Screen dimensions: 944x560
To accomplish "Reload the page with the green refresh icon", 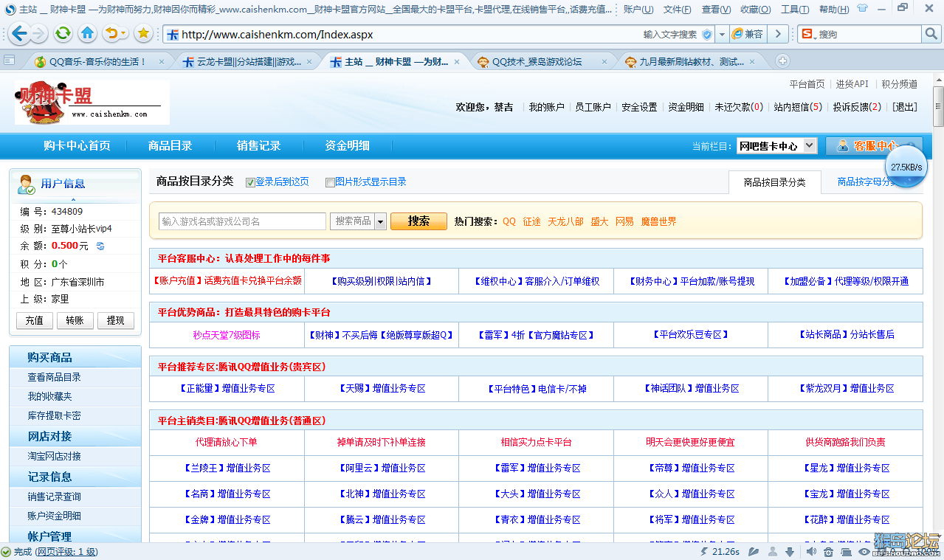I will click(63, 33).
